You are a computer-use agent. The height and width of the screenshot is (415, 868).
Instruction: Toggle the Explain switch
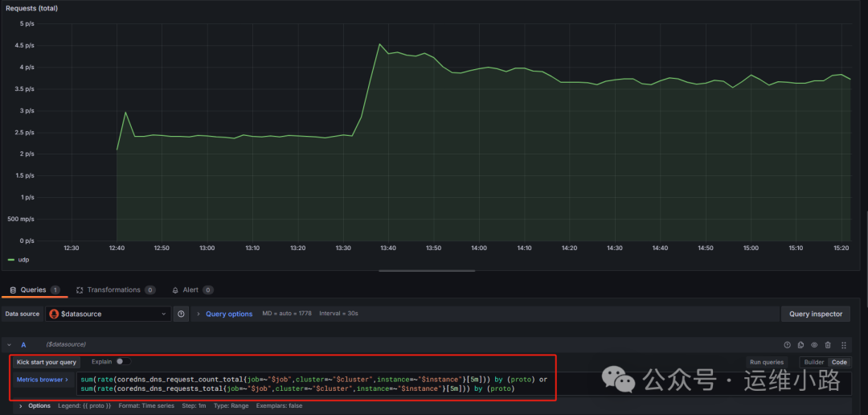[x=124, y=361]
